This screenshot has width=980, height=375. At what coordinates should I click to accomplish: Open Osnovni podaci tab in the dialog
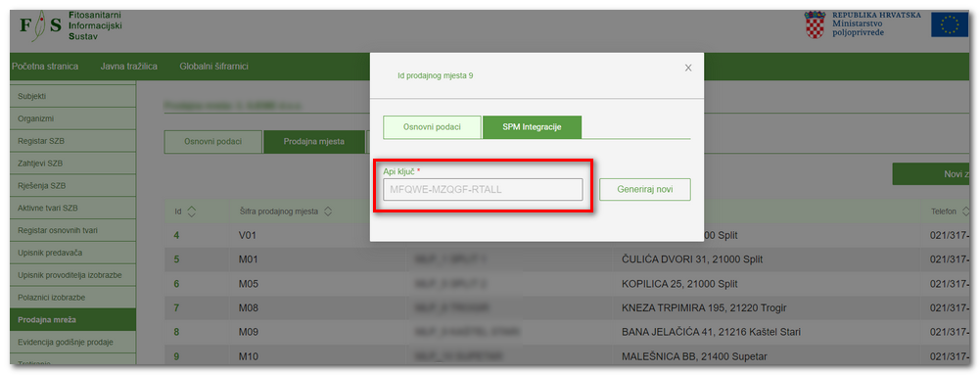click(x=432, y=127)
